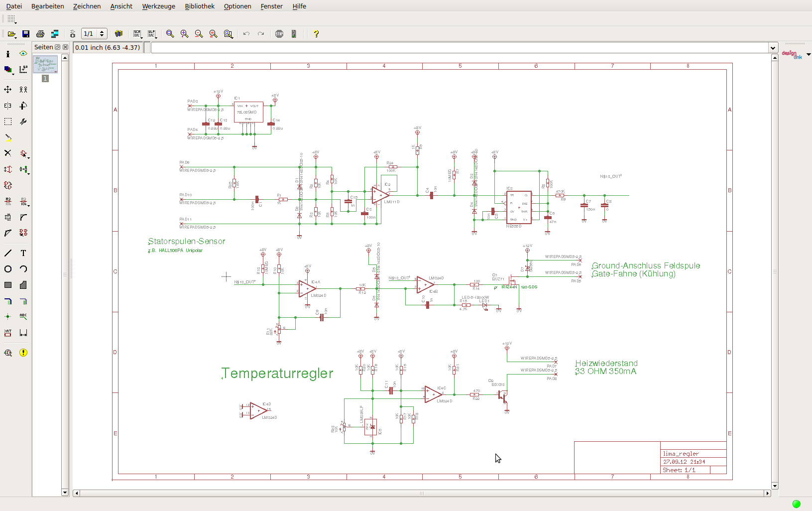Click the Help question mark button

click(316, 34)
